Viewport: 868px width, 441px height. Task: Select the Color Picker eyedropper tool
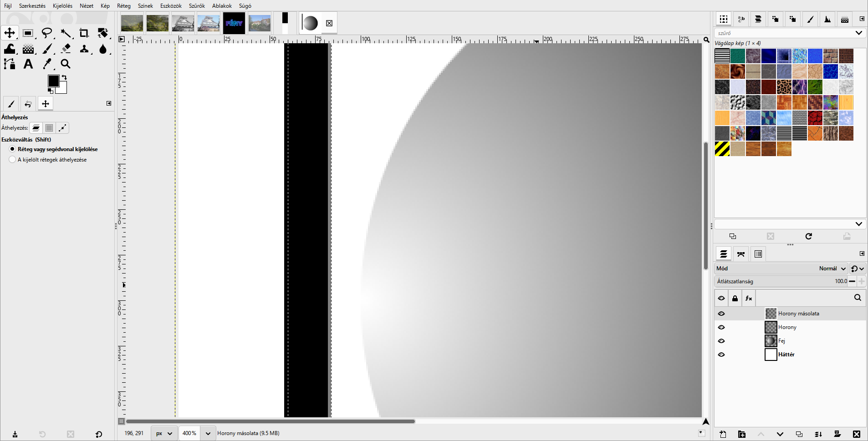(47, 64)
